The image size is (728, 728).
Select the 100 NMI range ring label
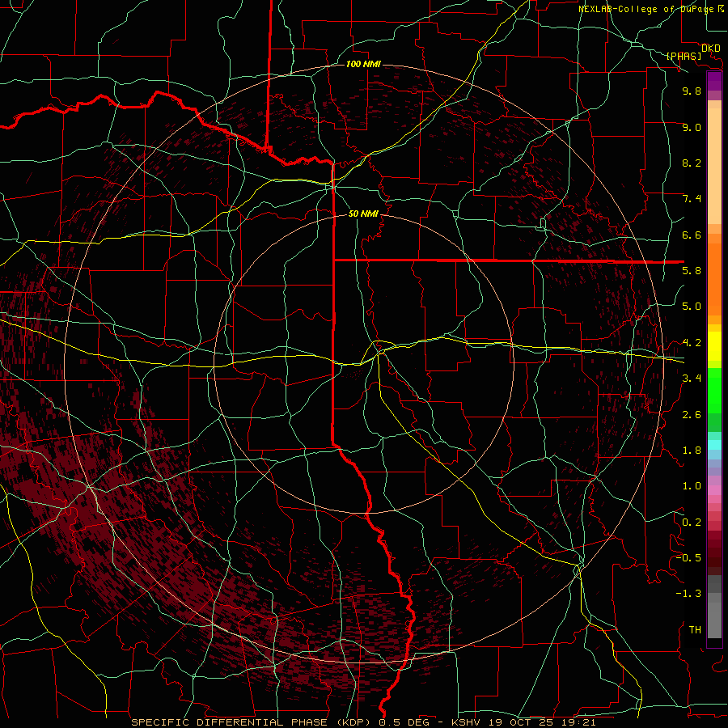pos(363,64)
